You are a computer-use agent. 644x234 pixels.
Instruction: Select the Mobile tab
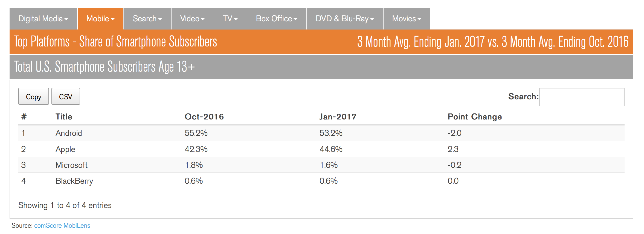[x=100, y=19]
